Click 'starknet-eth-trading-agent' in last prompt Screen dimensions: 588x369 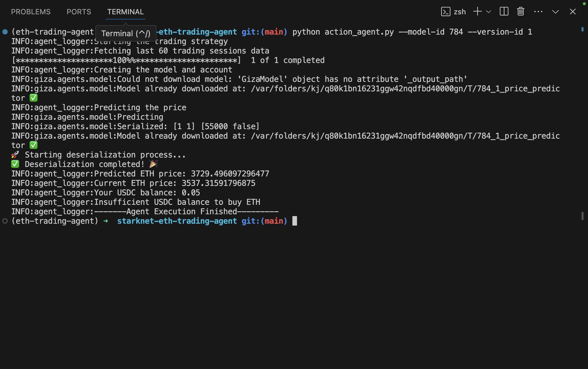pos(177,221)
